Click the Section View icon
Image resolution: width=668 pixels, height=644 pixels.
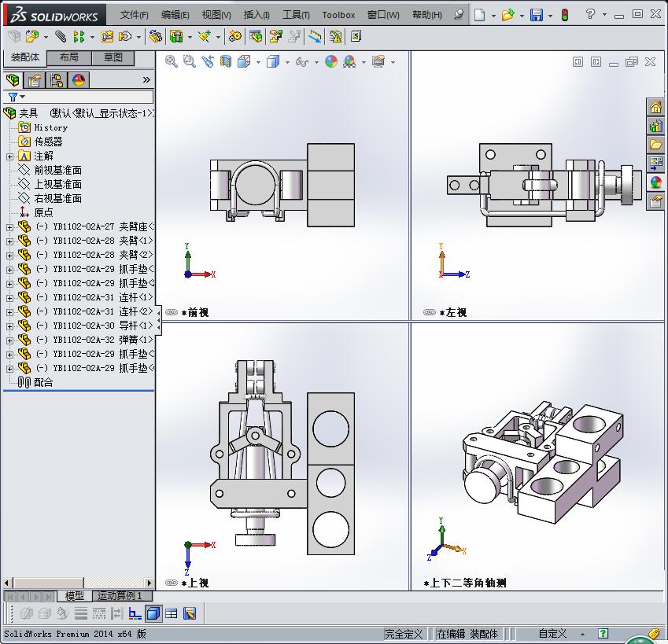226,61
